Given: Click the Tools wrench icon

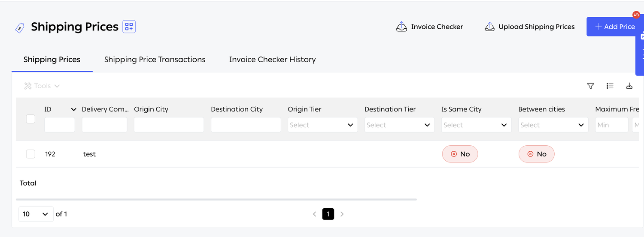Looking at the screenshot, I should [x=28, y=86].
